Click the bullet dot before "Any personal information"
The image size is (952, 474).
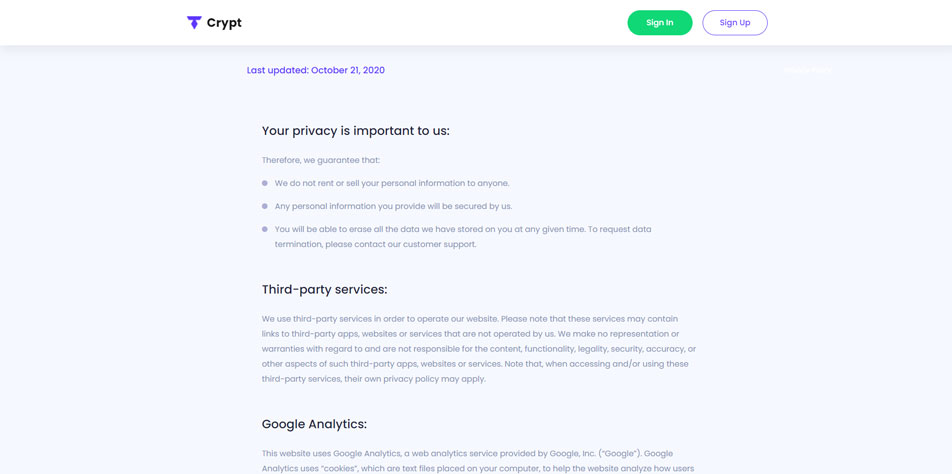(265, 206)
